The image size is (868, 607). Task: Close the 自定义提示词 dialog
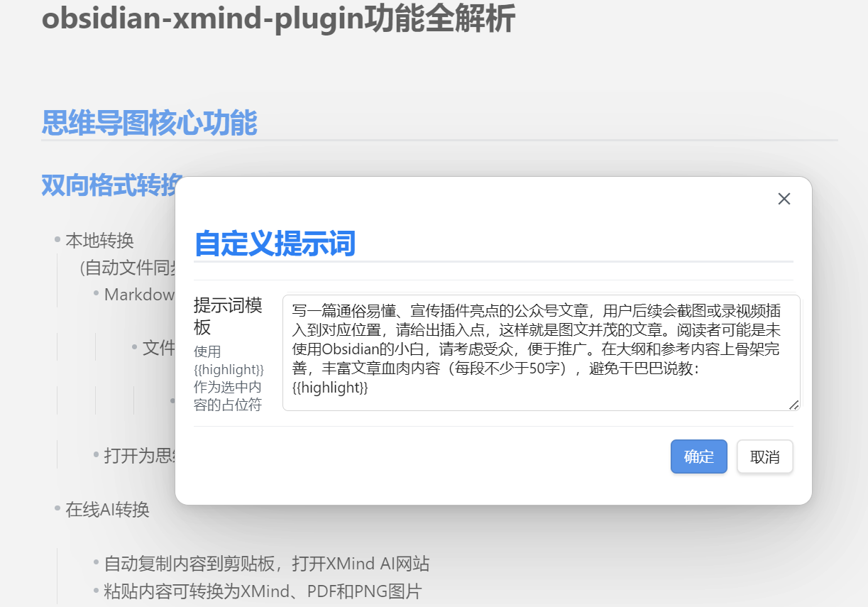[x=784, y=199]
